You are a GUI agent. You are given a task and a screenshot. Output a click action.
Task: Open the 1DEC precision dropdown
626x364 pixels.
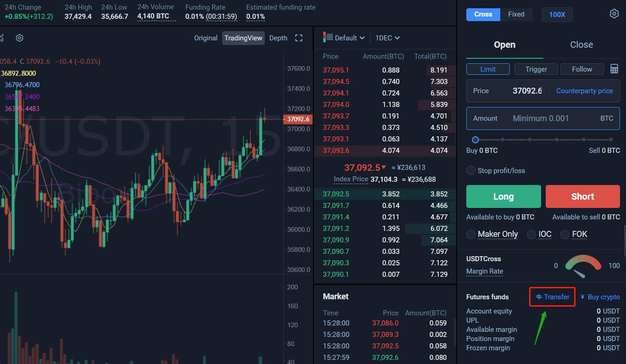(x=387, y=38)
